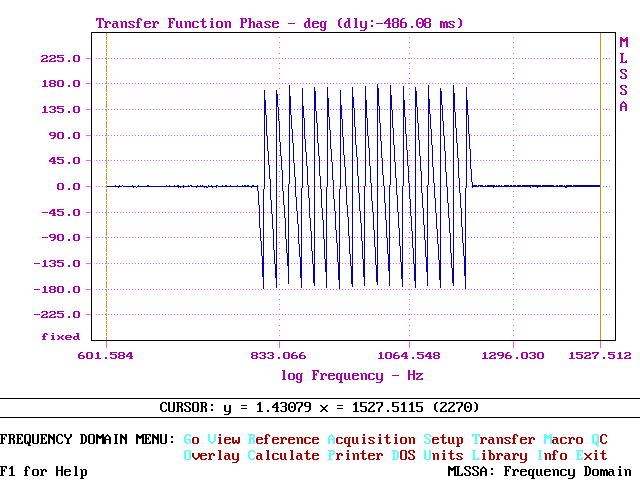Select Go in the frequency domain menu

191,440
